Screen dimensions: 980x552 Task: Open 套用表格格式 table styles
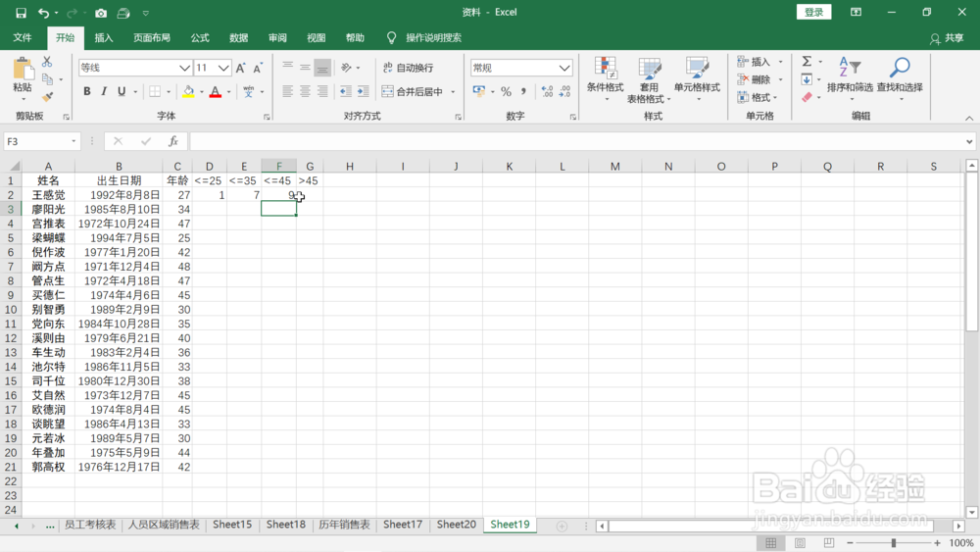click(650, 80)
